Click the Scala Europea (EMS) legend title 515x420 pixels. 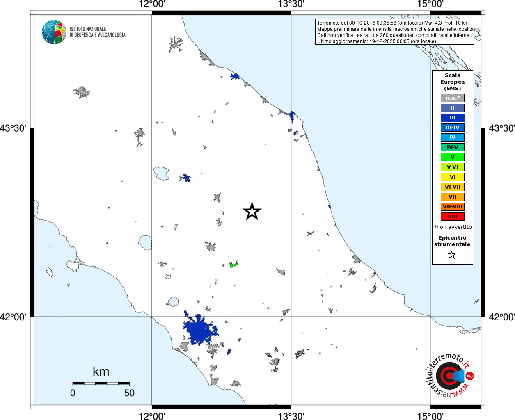click(453, 82)
